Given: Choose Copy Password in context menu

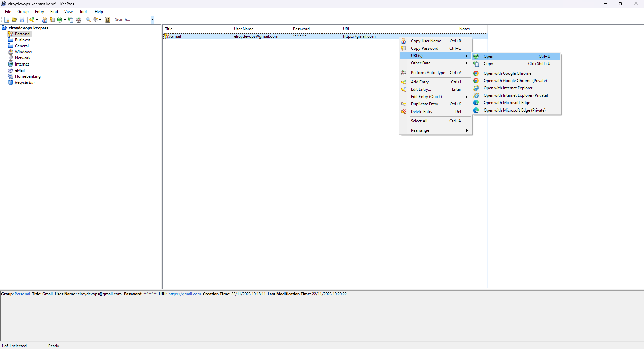Looking at the screenshot, I should click(436, 48).
